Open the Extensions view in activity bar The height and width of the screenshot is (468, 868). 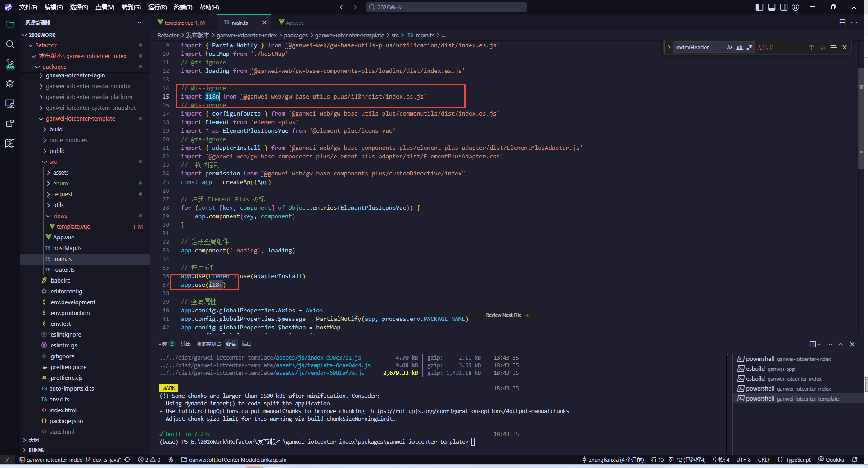click(x=10, y=123)
